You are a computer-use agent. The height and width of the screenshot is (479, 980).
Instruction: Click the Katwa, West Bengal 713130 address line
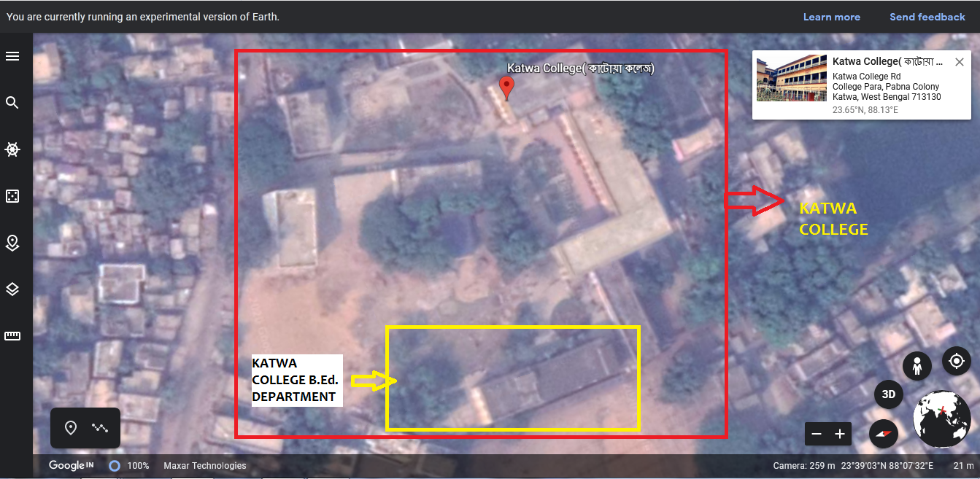(887, 97)
